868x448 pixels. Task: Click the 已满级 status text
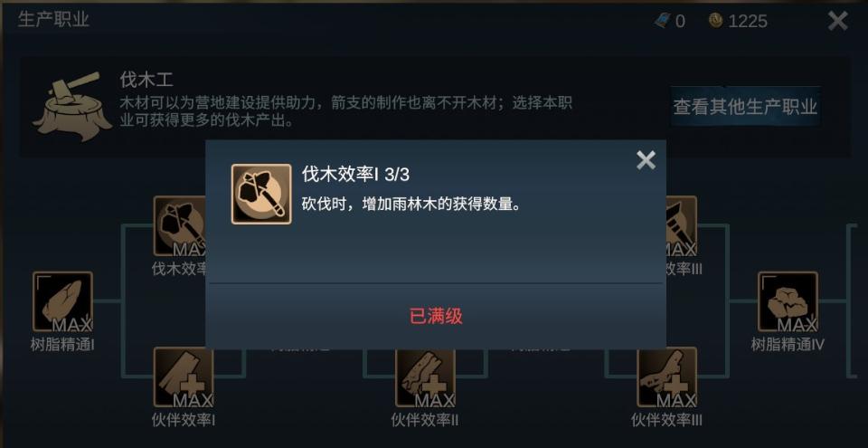(x=436, y=317)
